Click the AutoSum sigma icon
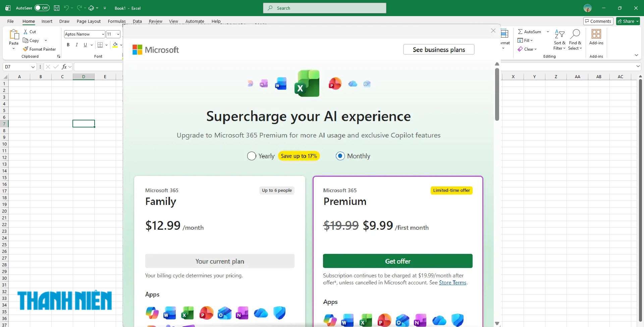The image size is (644, 327). pyautogui.click(x=520, y=32)
